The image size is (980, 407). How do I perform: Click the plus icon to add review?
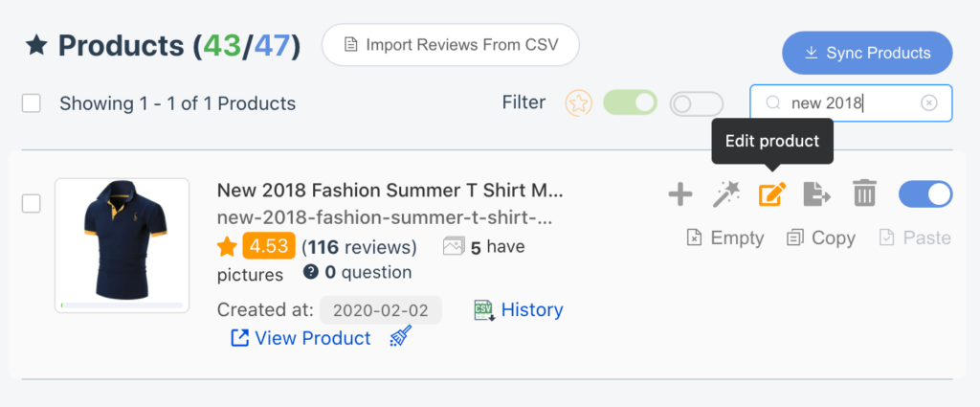[x=679, y=195]
